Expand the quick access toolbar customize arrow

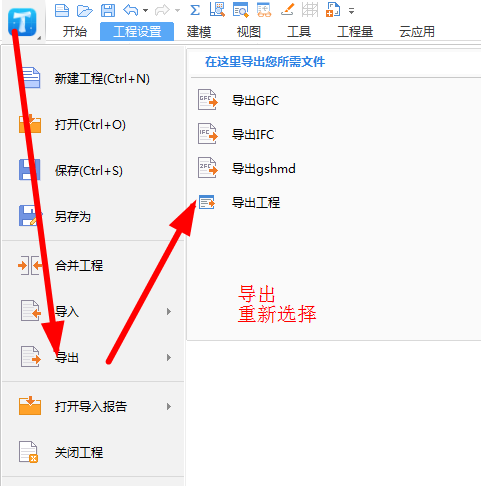click(x=351, y=11)
